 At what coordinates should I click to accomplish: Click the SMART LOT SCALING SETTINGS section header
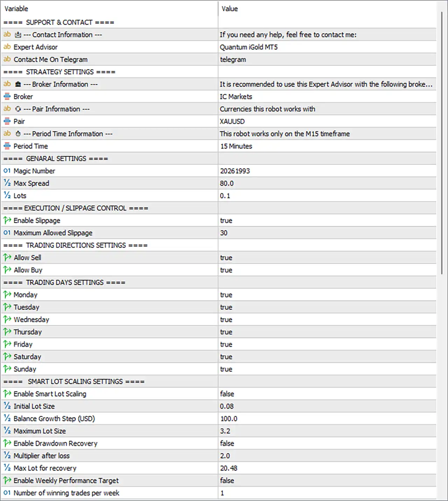pyautogui.click(x=74, y=382)
